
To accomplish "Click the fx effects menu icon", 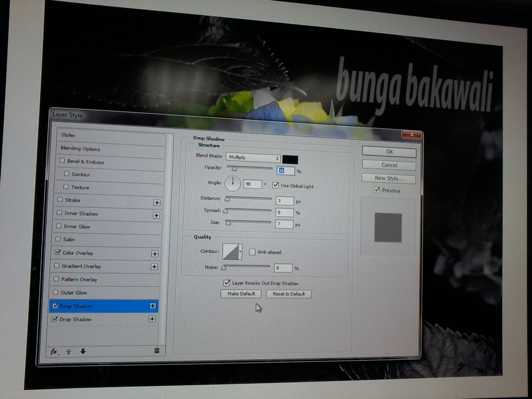I will pyautogui.click(x=54, y=351).
